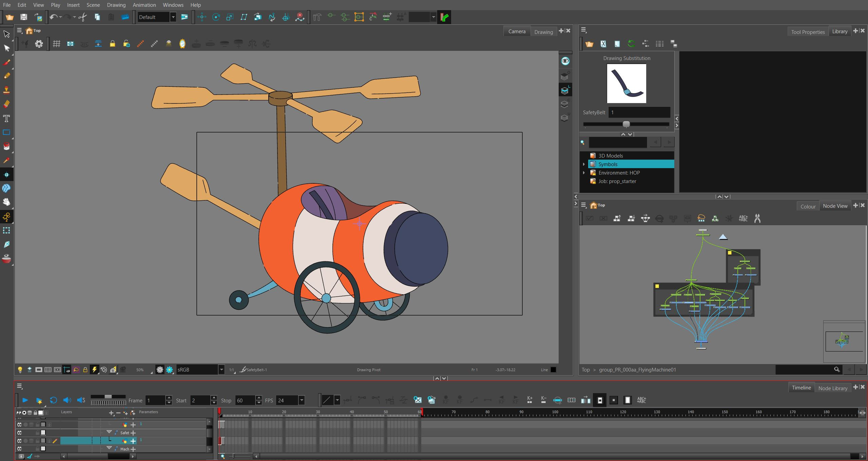Click the light table bulb icon

[20, 370]
